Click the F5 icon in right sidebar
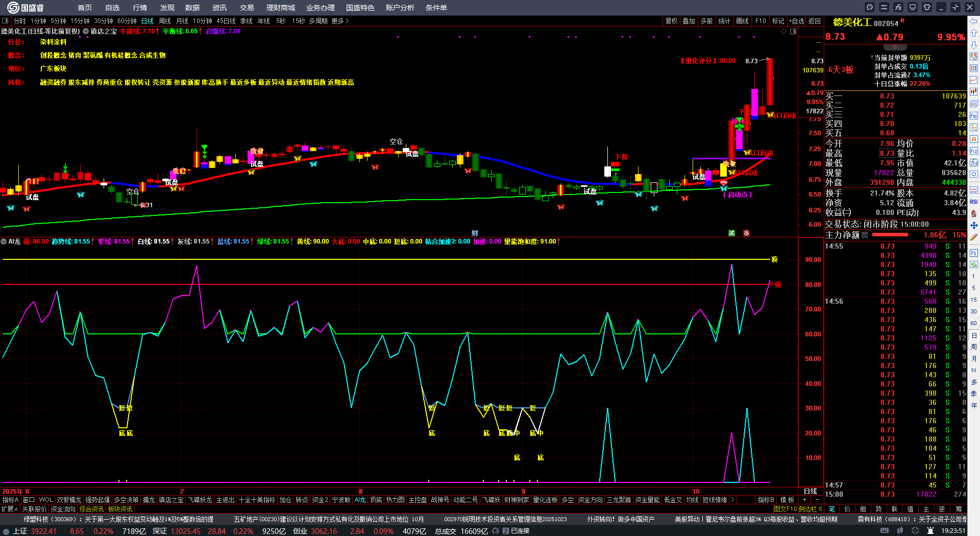Viewport: 980px width, 536px height. (x=974, y=253)
